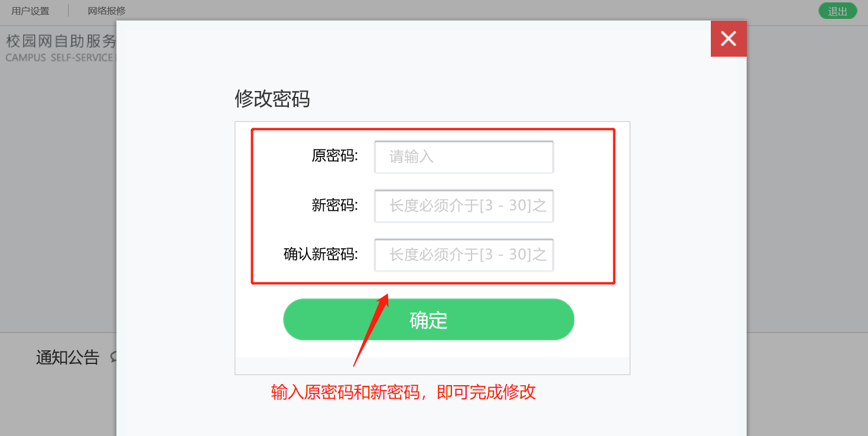The image size is (868, 436).
Task: Close the 修改密码 dialog with red X
Action: point(729,39)
